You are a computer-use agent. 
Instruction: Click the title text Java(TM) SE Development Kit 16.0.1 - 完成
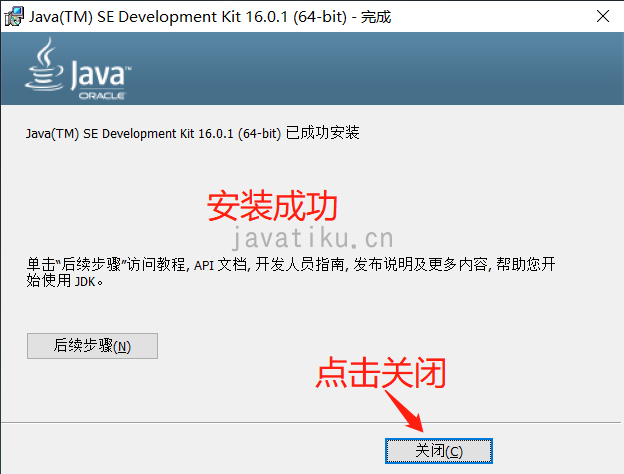pyautogui.click(x=210, y=17)
